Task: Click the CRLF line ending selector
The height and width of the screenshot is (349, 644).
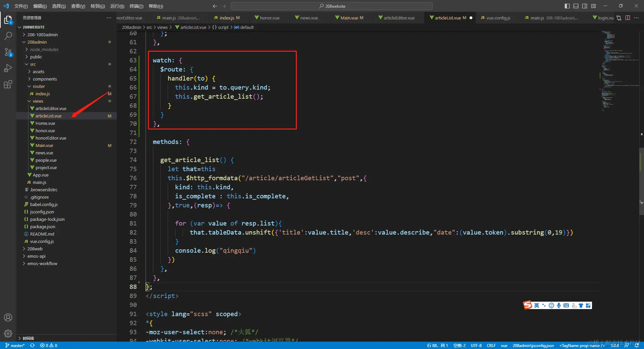Action: 491,345
